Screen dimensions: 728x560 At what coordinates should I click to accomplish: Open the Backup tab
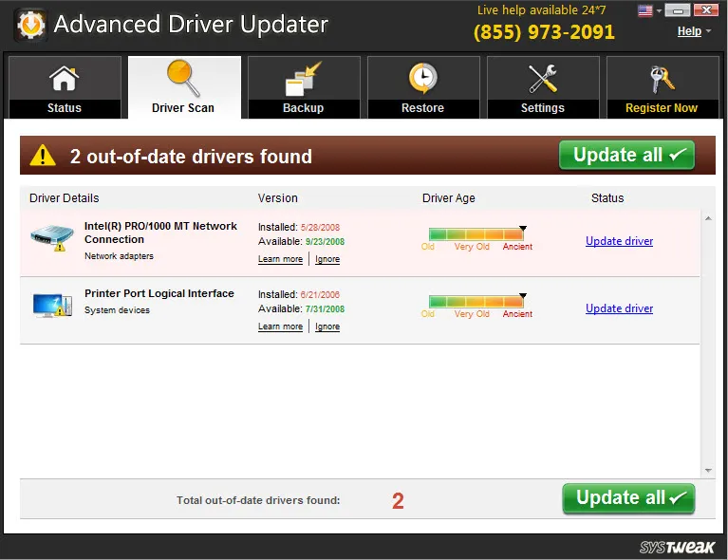(x=304, y=87)
